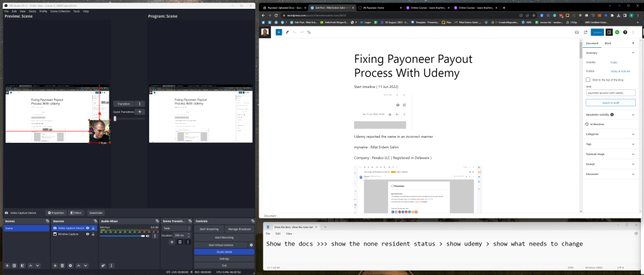Image resolution: width=644 pixels, height=275 pixels.
Task: Reload the browser page
Action: pos(277,15)
